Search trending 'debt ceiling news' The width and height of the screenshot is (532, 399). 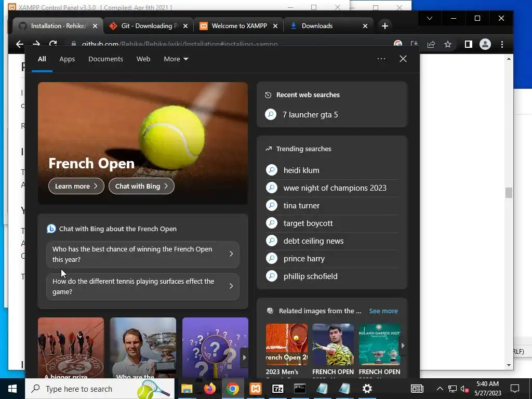point(332,241)
